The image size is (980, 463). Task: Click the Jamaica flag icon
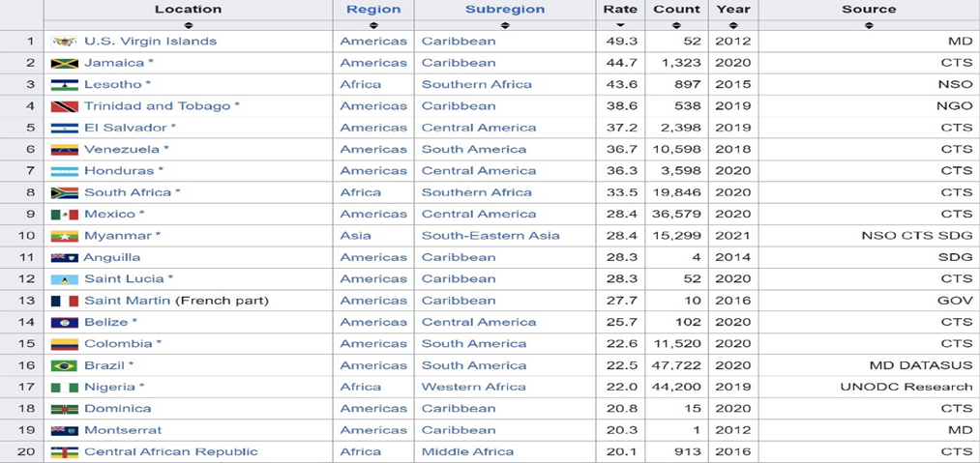coord(64,64)
